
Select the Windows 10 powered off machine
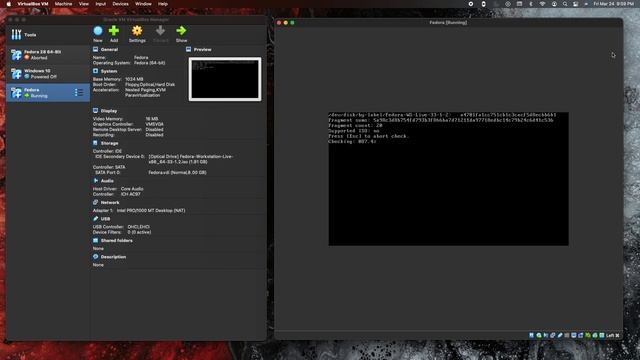coord(47,73)
